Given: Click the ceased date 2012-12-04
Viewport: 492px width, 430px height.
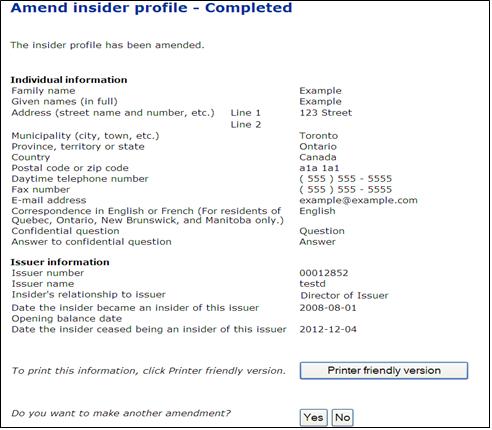Looking at the screenshot, I should (328, 329).
